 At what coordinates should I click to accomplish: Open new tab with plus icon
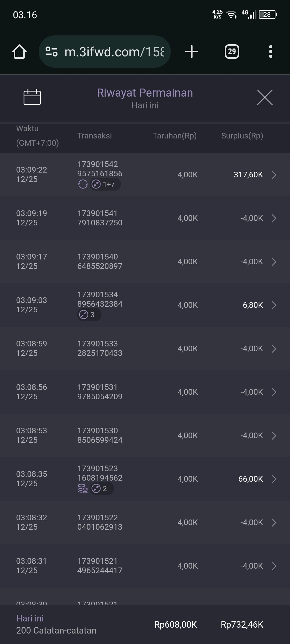pos(192,52)
